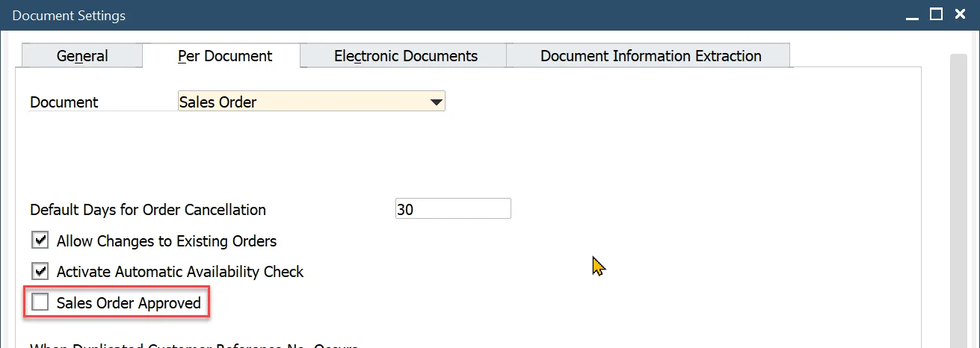The image size is (980, 348).
Task: Click the Sales Order Approved label text
Action: [129, 303]
